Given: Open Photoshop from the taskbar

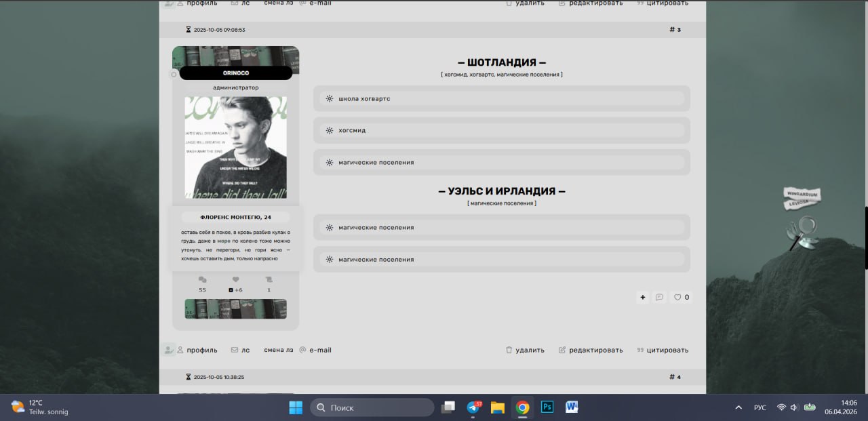Looking at the screenshot, I should click(547, 407).
